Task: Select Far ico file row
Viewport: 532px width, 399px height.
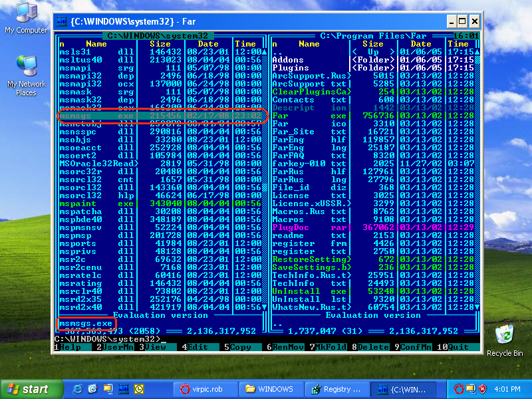Action: coord(373,124)
